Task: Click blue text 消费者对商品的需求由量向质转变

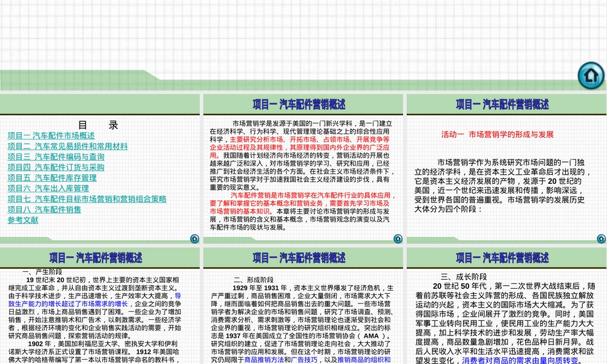Action: [520, 360]
